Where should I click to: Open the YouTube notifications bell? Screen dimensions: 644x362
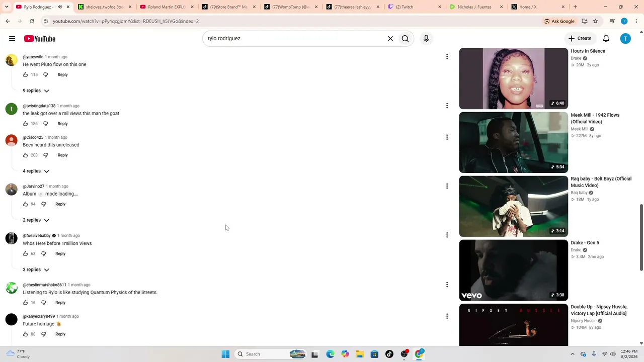606,39
